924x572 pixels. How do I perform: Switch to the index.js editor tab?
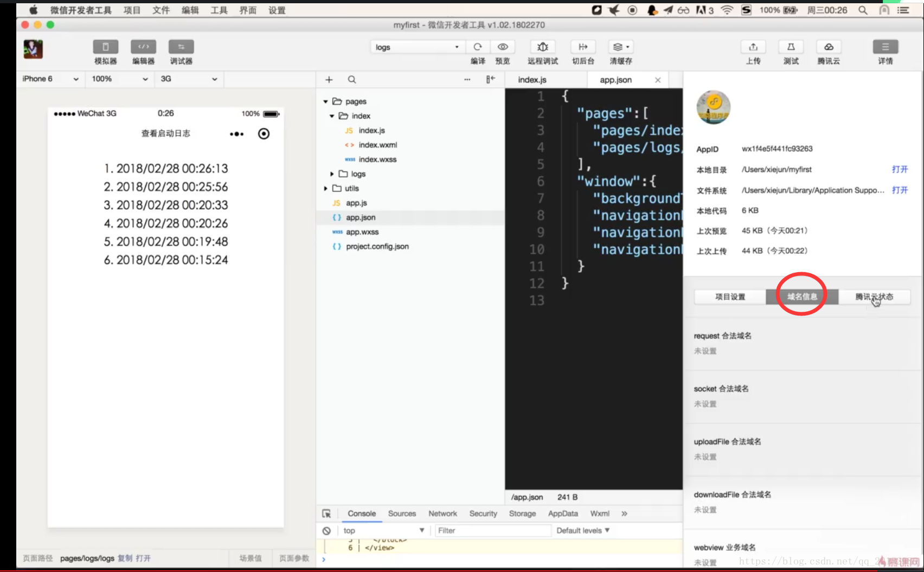pos(532,80)
